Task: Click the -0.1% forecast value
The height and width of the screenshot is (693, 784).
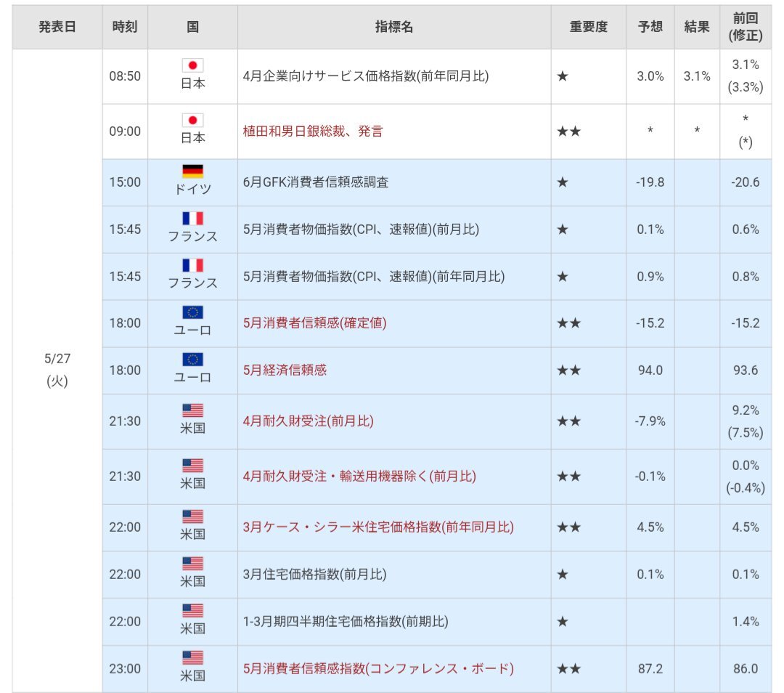Action: tap(650, 477)
